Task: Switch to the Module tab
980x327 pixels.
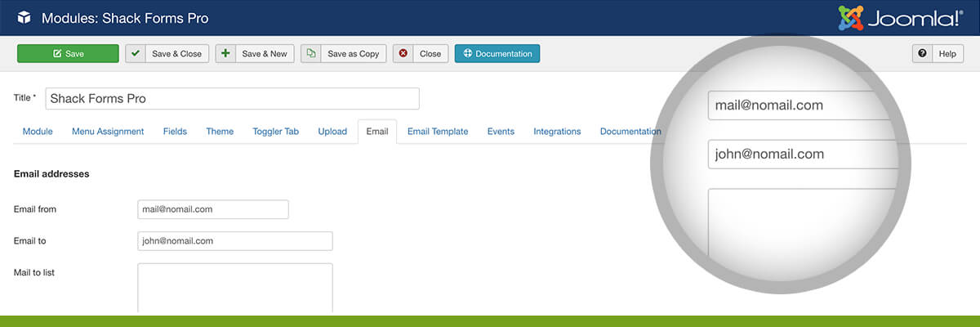Action: (38, 132)
